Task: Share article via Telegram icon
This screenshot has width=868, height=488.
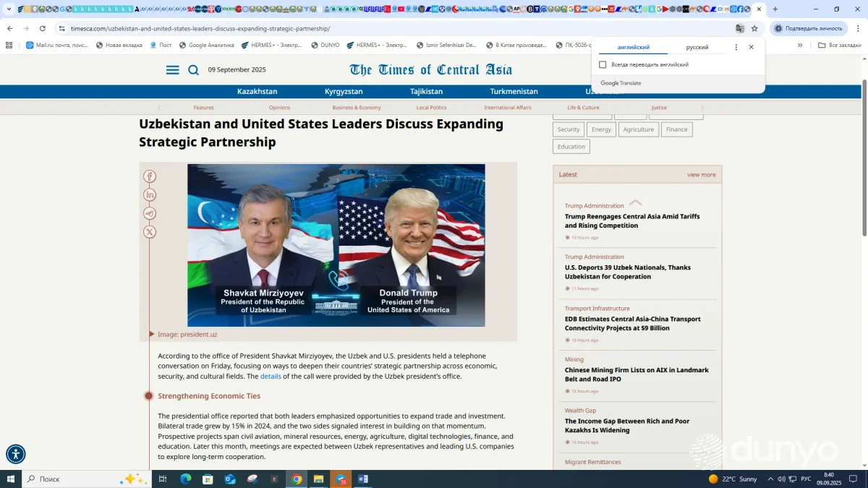Action: click(x=150, y=213)
